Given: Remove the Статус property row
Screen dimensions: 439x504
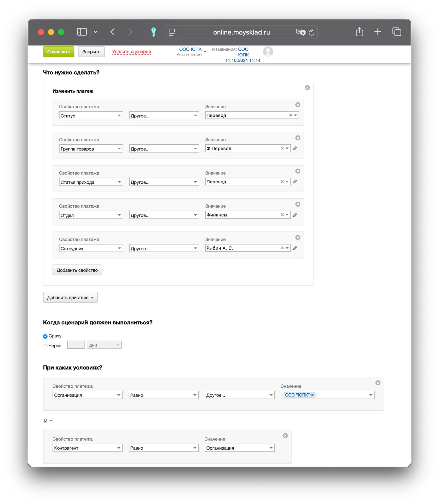Looking at the screenshot, I should tap(298, 105).
